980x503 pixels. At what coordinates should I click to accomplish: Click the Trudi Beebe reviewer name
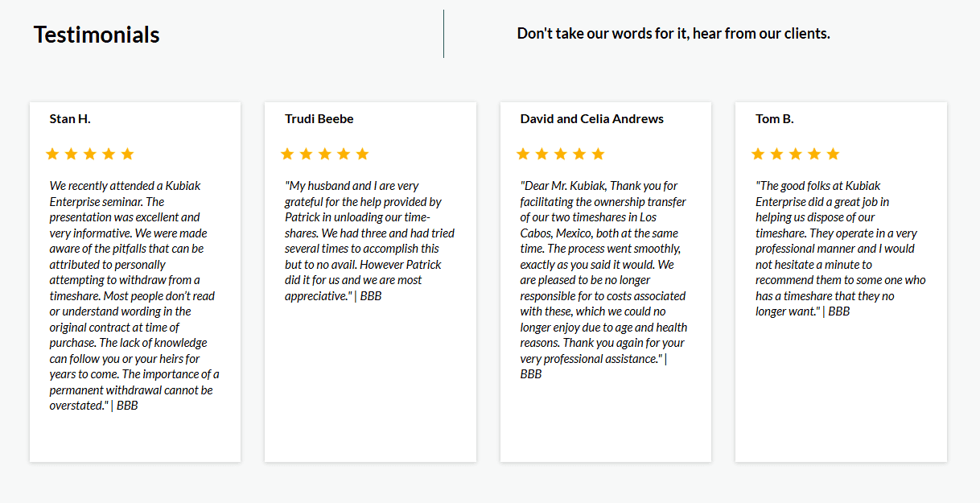(x=319, y=119)
